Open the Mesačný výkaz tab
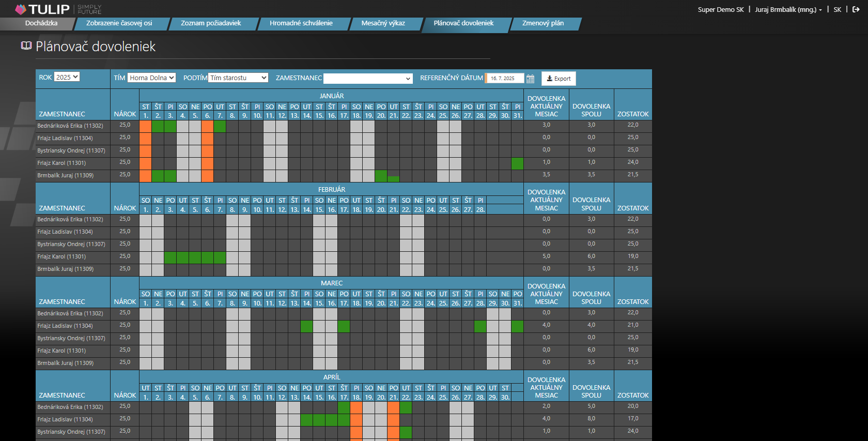The width and height of the screenshot is (868, 441). (383, 23)
